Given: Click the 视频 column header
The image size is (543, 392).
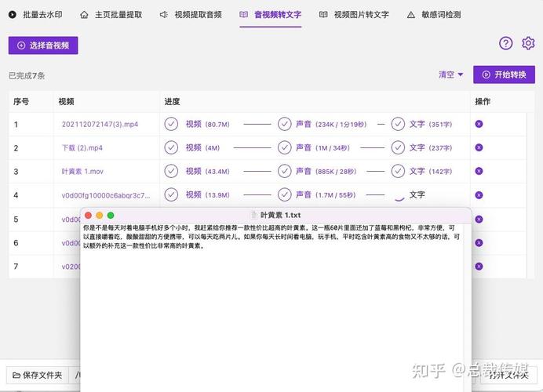Looking at the screenshot, I should coord(66,101).
